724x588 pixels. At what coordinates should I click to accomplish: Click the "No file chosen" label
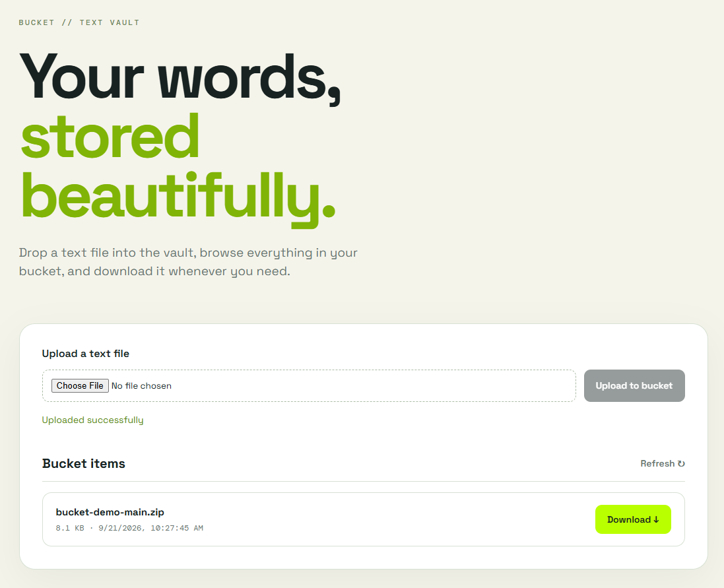[141, 386]
